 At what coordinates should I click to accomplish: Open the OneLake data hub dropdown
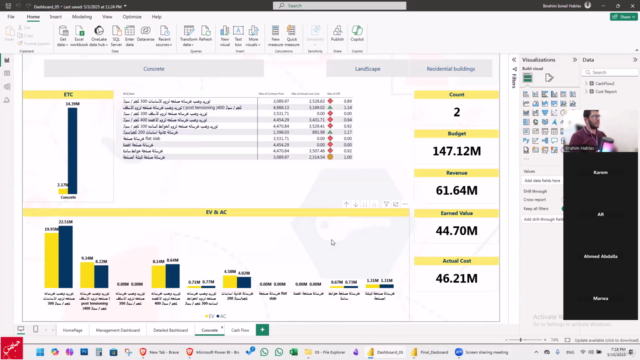(98, 36)
